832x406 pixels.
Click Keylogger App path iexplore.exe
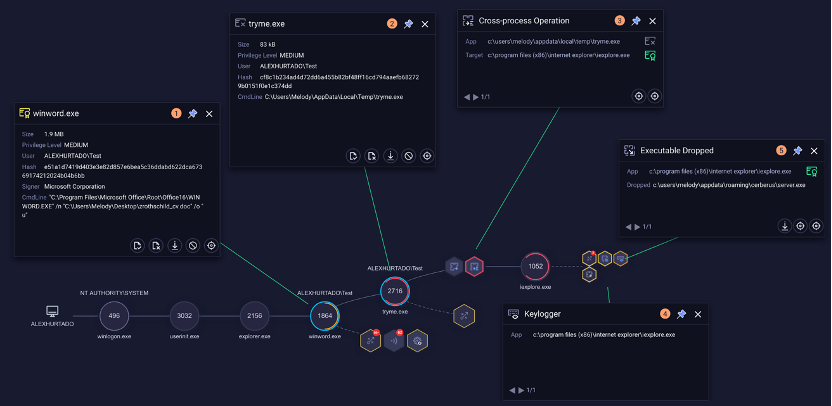[604, 335]
